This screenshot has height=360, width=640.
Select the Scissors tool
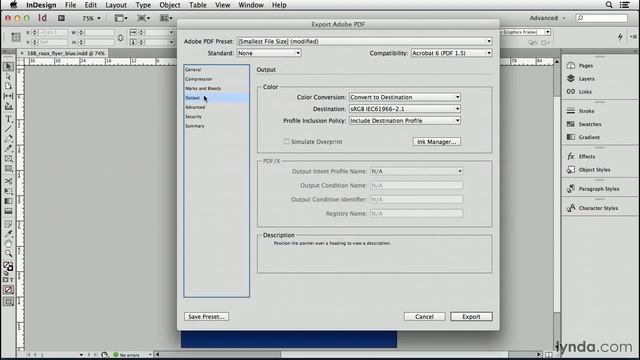click(8, 181)
